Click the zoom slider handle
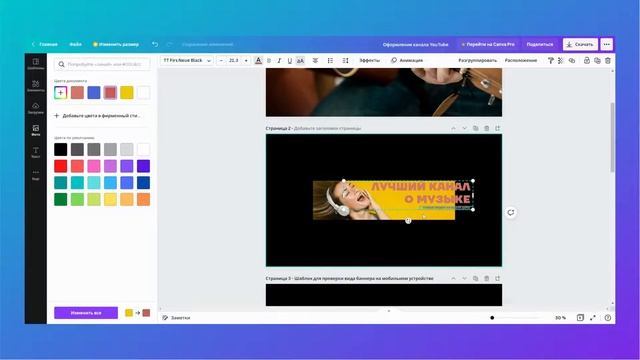Viewport: 640px width, 360px height. [492, 318]
